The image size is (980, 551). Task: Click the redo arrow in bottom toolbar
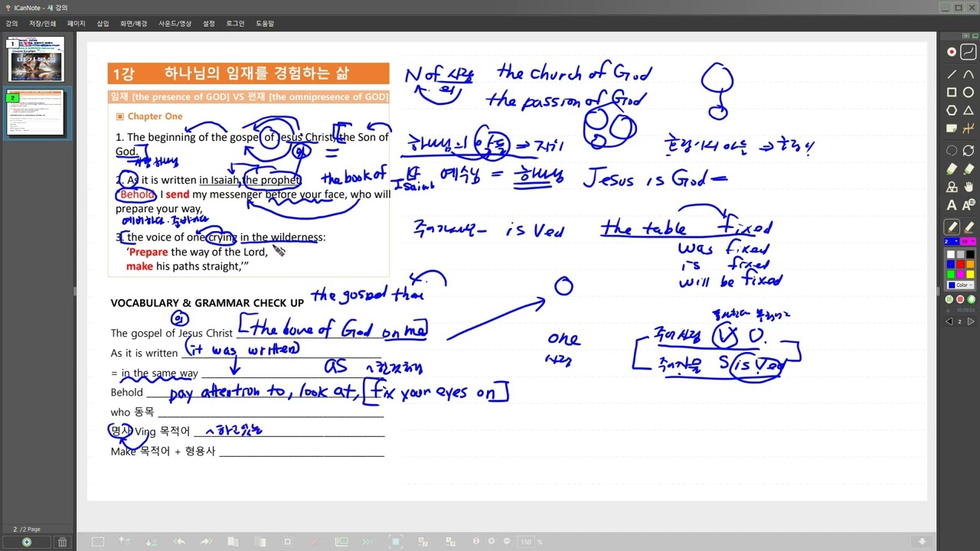coord(206,542)
